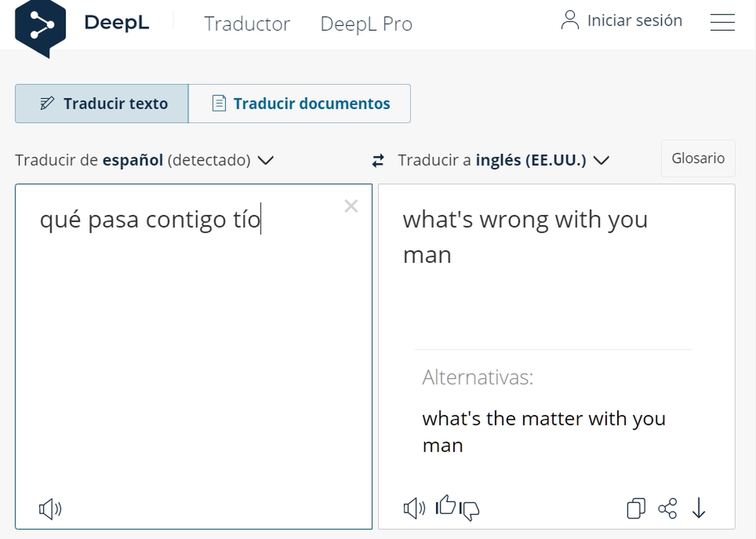The width and height of the screenshot is (756, 539).
Task: Swap source and target languages
Action: coord(378,161)
